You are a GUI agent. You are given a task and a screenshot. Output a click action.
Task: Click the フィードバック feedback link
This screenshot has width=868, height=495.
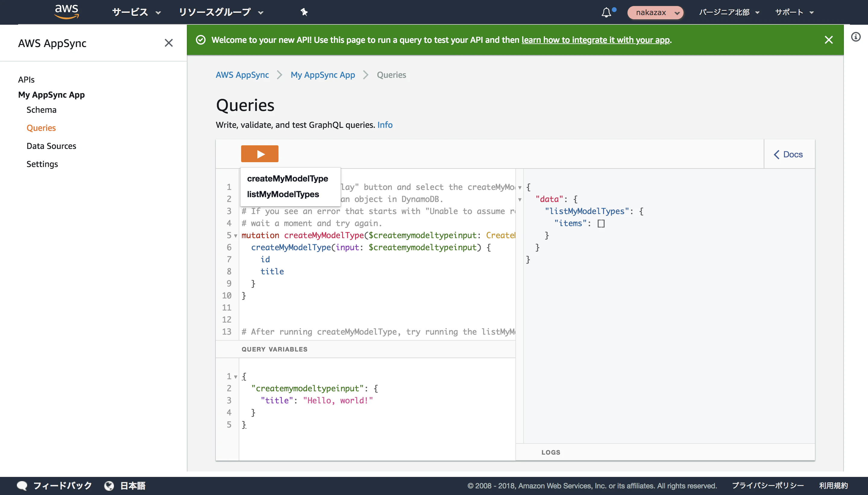[62, 485]
